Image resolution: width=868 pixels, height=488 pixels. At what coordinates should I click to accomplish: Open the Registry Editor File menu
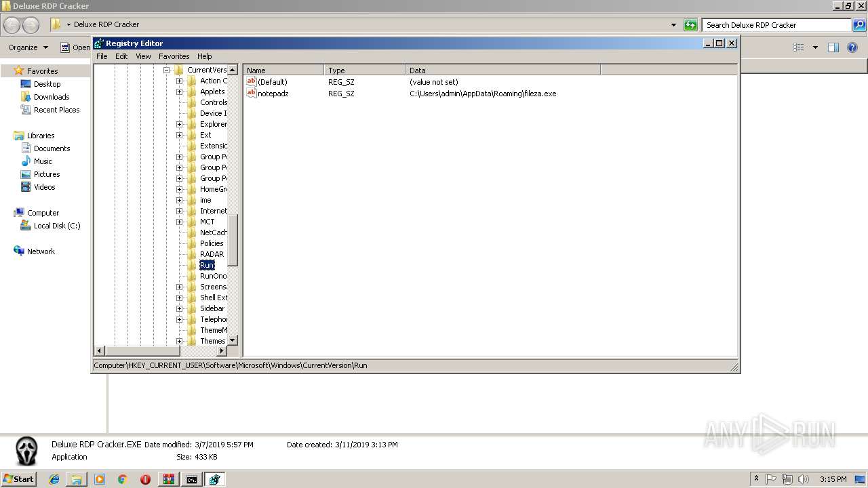click(x=102, y=56)
